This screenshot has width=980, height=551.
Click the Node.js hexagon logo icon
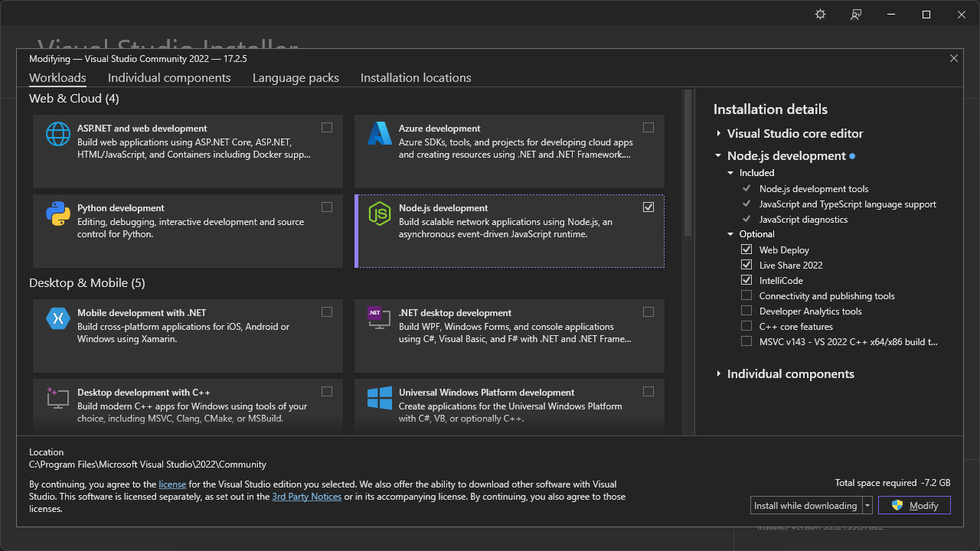(380, 214)
